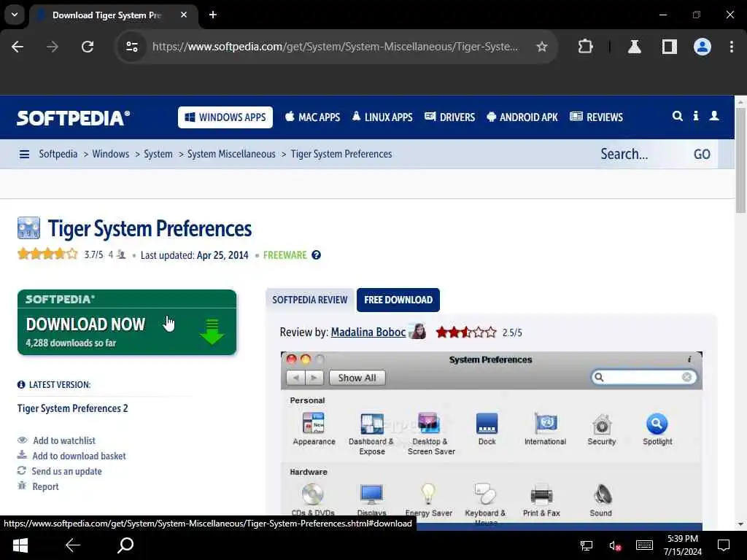Go to System breadcrumb link
The width and height of the screenshot is (747, 560).
pyautogui.click(x=158, y=154)
